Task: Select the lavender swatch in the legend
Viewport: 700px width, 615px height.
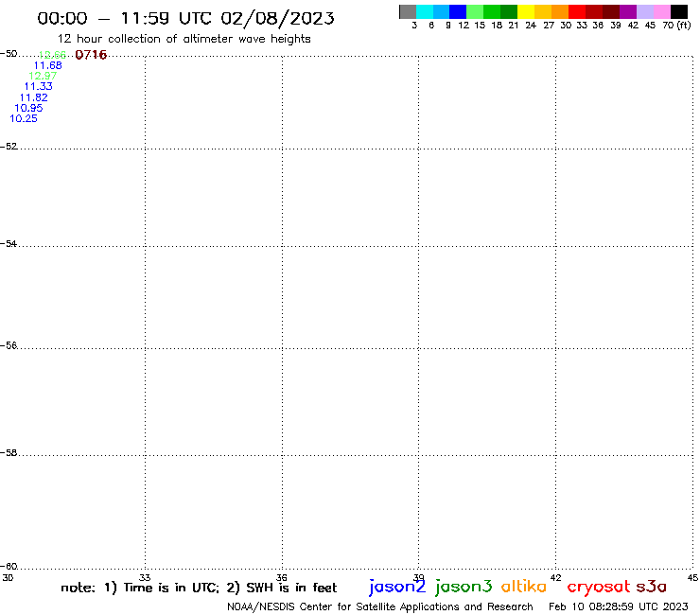Action: 644,11
